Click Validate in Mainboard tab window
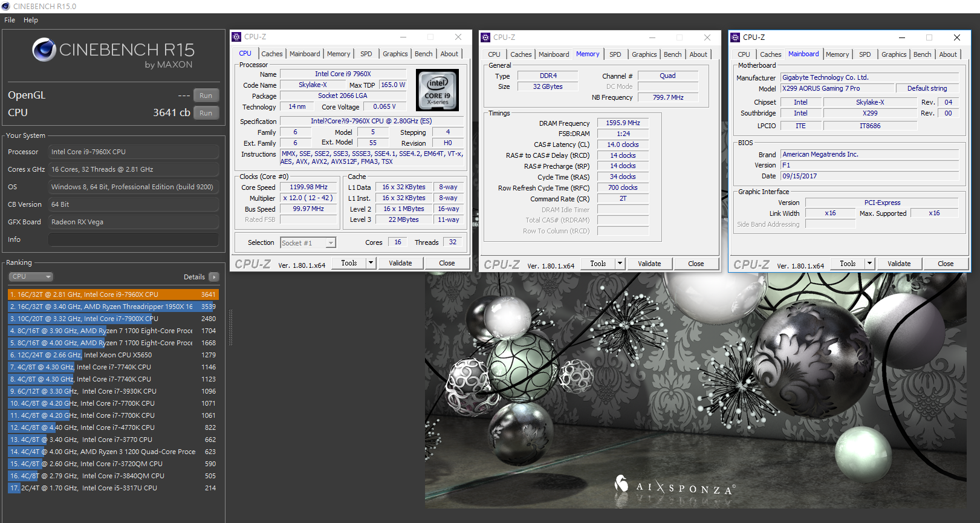 tap(899, 264)
